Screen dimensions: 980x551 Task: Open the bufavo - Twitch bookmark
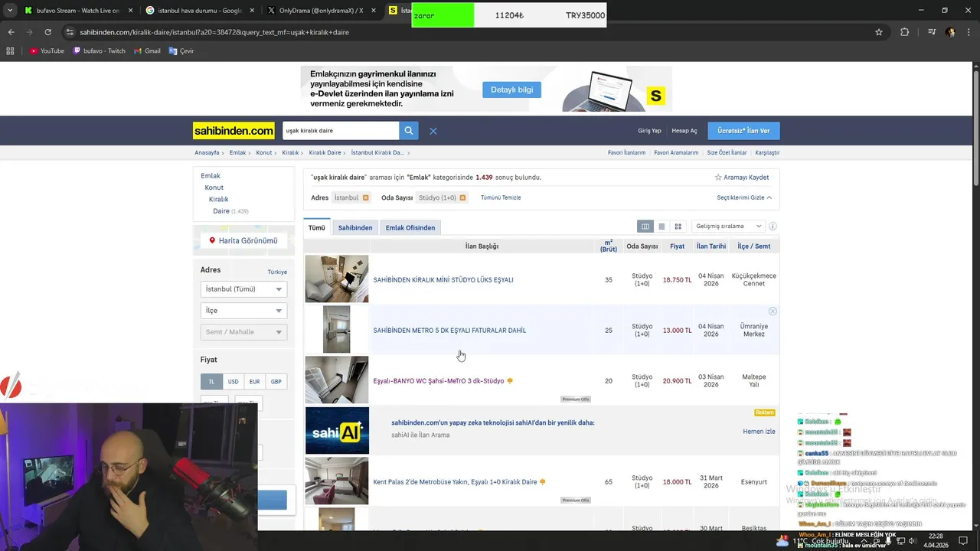(x=100, y=51)
